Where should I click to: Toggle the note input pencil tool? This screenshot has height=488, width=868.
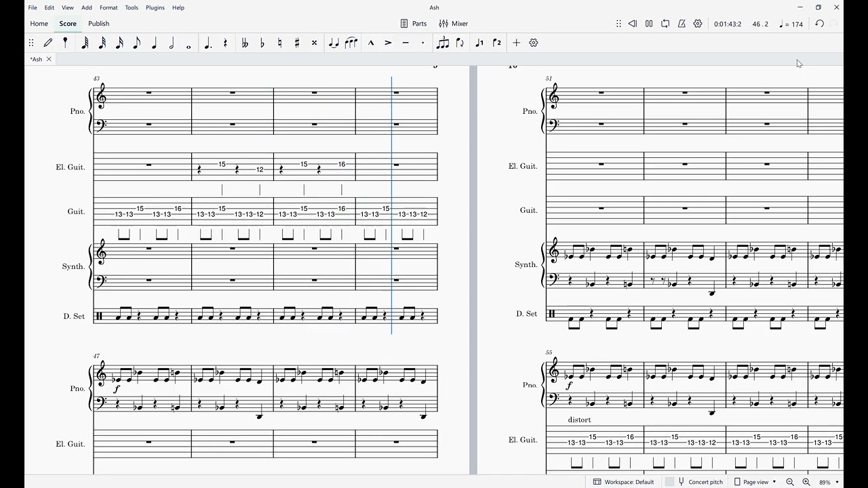coord(48,43)
